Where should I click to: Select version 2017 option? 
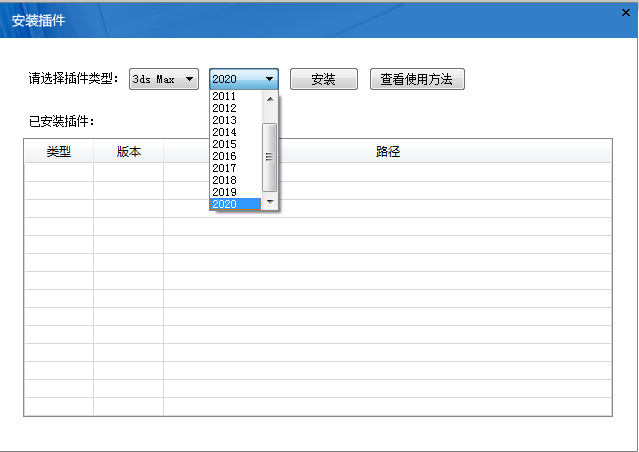pos(225,168)
